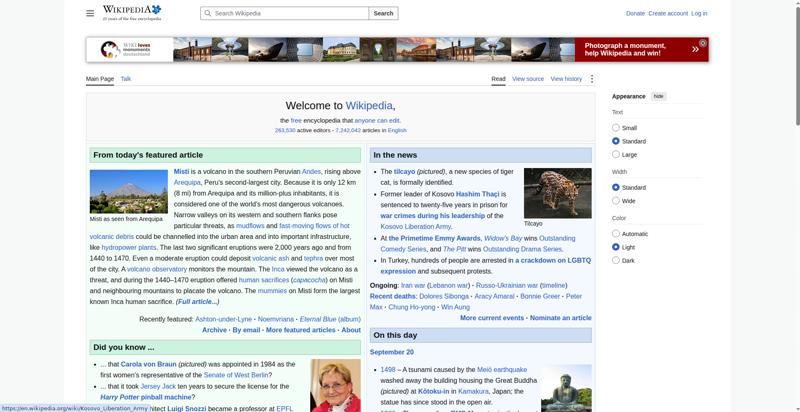Click the page vertical scrollbar

pos(797,64)
